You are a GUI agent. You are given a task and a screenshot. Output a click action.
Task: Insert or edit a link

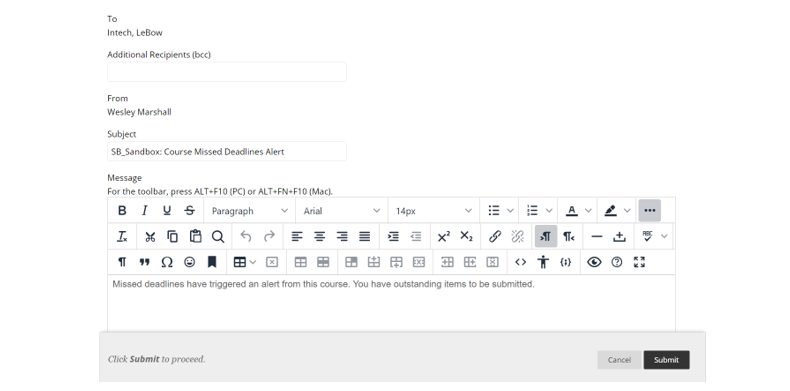(495, 236)
